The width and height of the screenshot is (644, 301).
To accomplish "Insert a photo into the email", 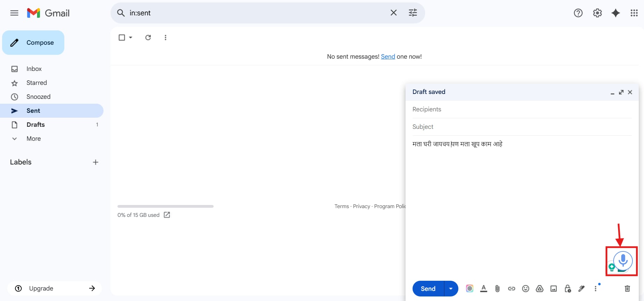I will [x=553, y=289].
